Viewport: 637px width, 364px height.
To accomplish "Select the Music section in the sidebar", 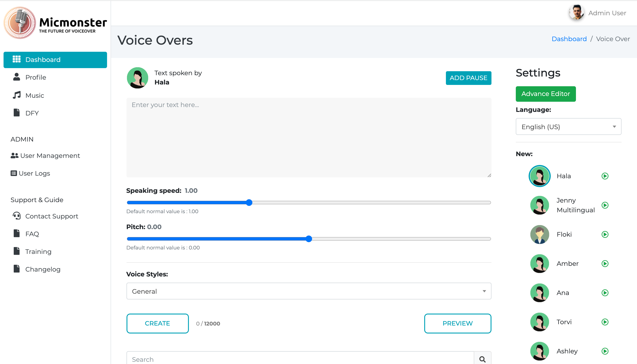I will (35, 95).
